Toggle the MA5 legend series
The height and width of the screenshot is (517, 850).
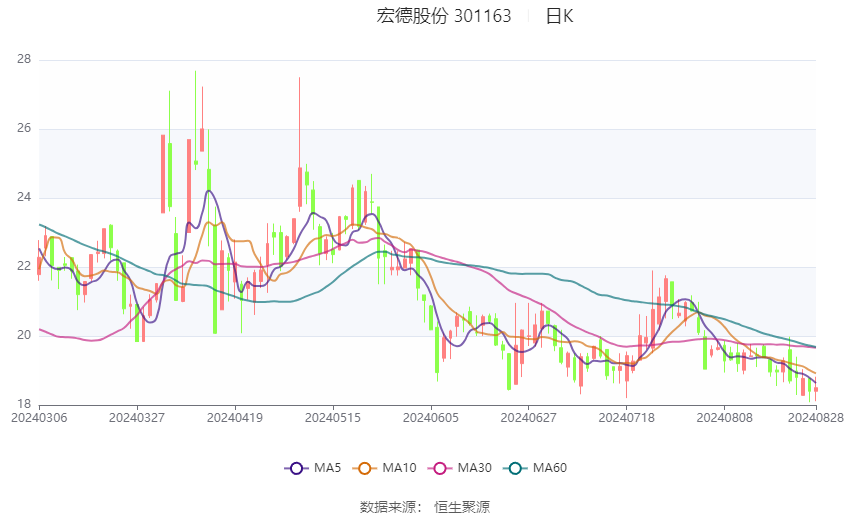tap(313, 468)
